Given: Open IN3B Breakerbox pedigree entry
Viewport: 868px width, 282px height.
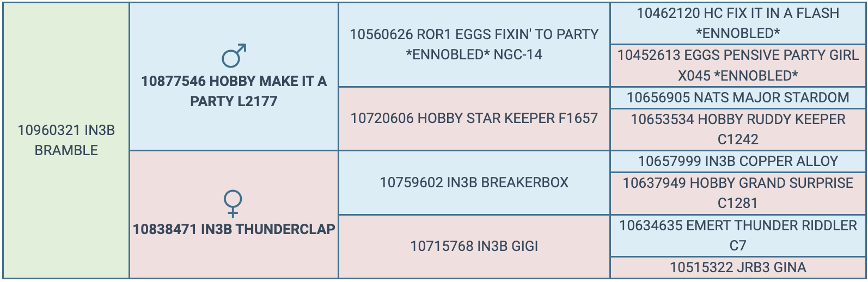Looking at the screenshot, I should 474,182.
